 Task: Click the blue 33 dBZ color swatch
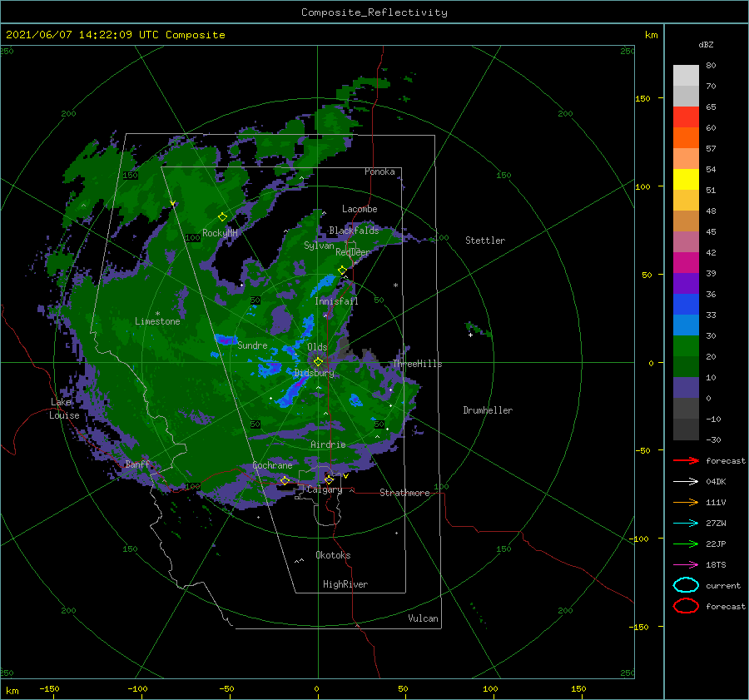[x=686, y=304]
